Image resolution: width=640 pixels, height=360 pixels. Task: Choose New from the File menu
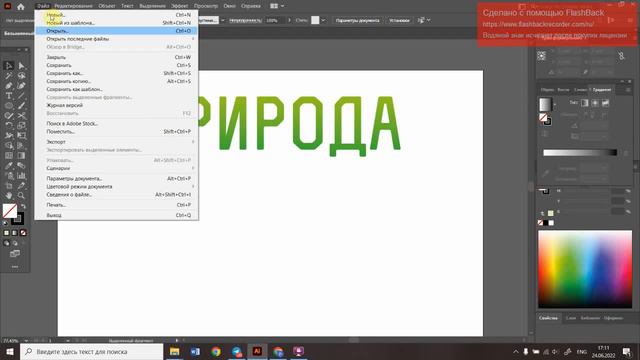[116, 15]
